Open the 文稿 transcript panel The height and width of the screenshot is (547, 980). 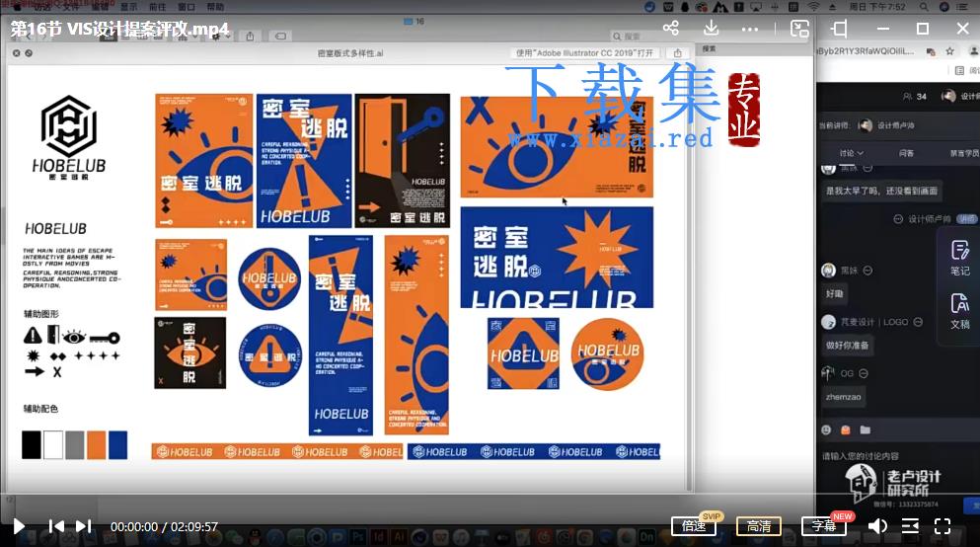960,311
